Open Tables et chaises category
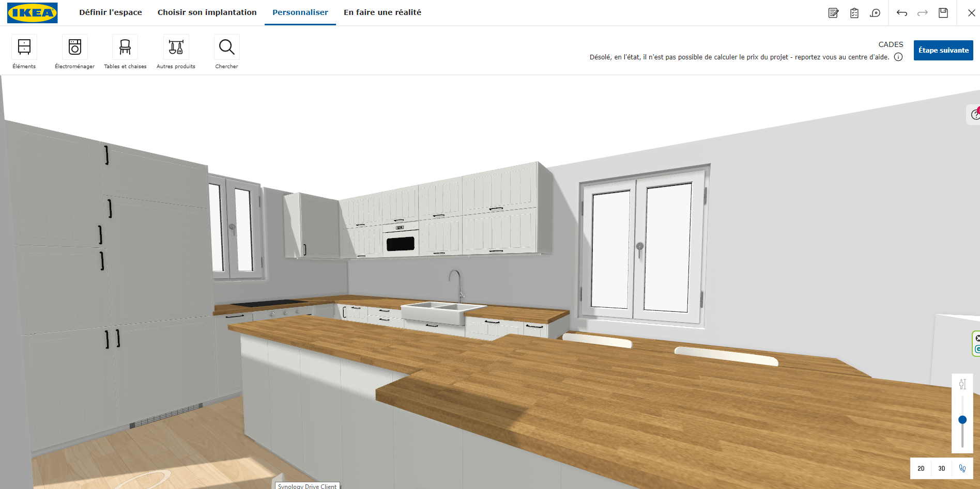 (125, 48)
